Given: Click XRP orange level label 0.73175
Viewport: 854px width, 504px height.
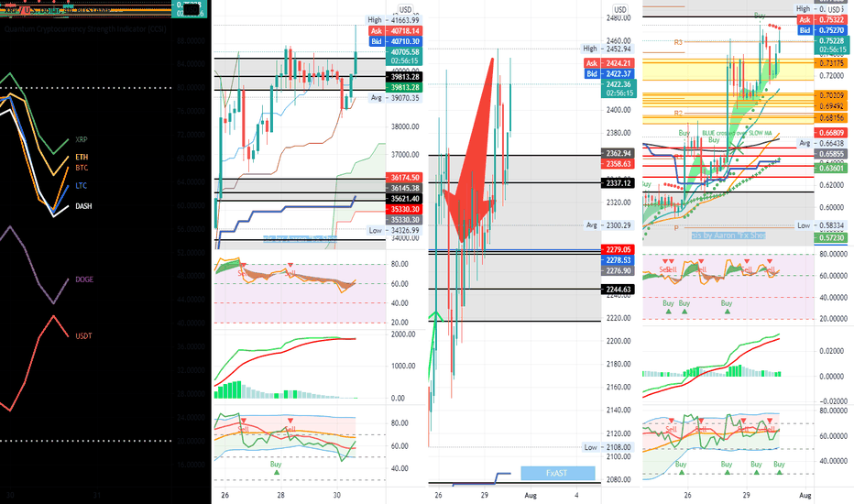Looking at the screenshot, I should 831,64.
